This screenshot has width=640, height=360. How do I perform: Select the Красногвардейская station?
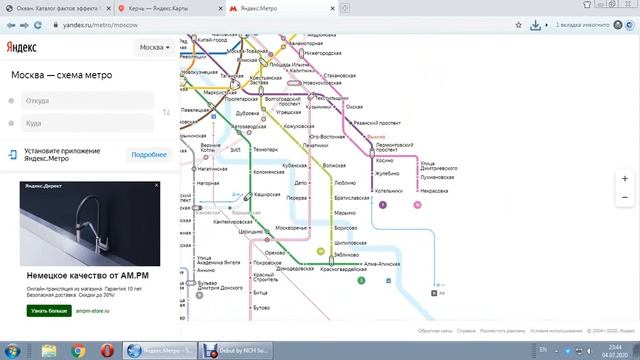pyautogui.click(x=344, y=269)
